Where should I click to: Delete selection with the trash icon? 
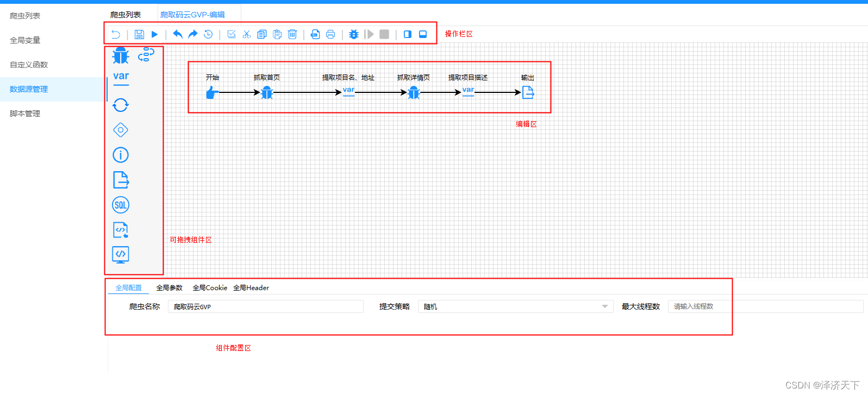292,34
